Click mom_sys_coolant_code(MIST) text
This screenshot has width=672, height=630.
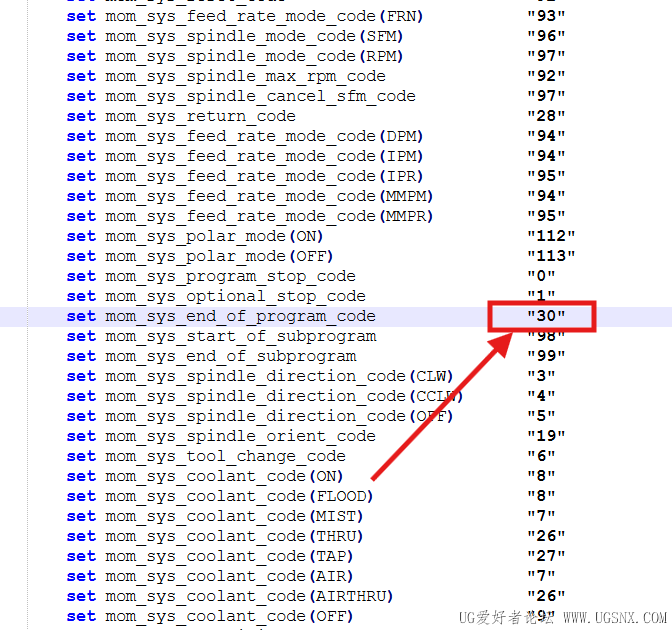234,516
